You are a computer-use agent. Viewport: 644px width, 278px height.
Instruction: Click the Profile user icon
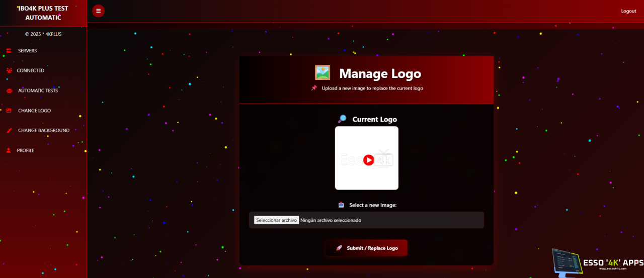click(x=9, y=150)
